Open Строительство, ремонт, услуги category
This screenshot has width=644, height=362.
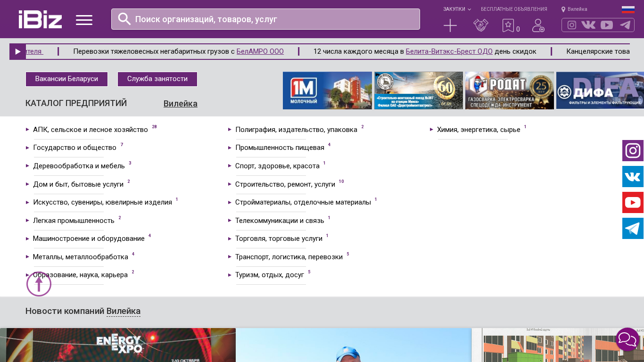click(285, 184)
